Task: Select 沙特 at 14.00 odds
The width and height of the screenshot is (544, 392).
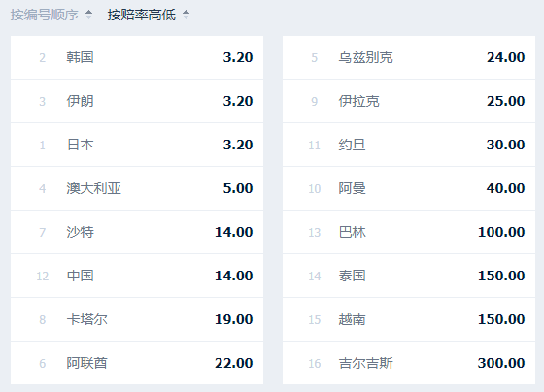Action: pos(137,232)
